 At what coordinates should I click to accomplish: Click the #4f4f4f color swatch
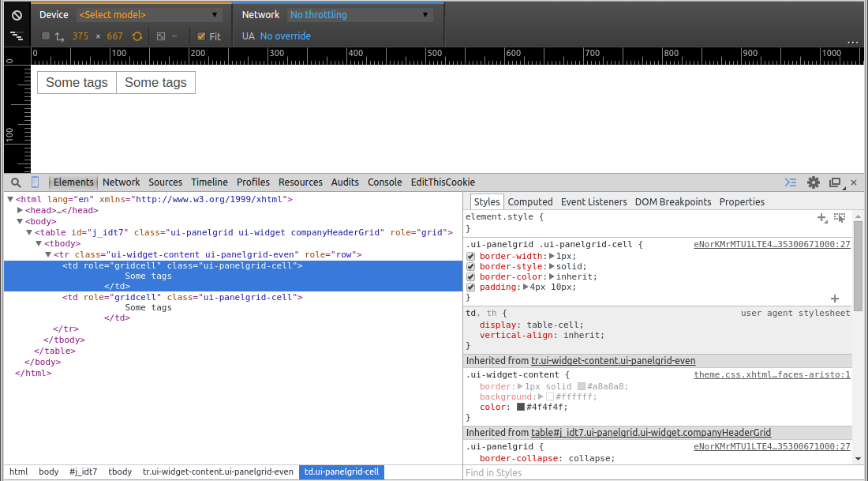click(520, 408)
